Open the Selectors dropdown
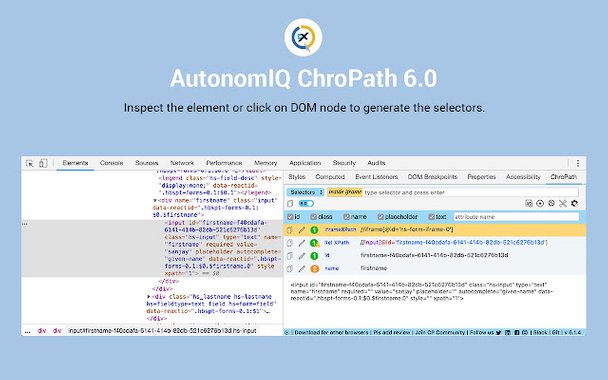Screen dimensions: 608x380 click(x=305, y=192)
